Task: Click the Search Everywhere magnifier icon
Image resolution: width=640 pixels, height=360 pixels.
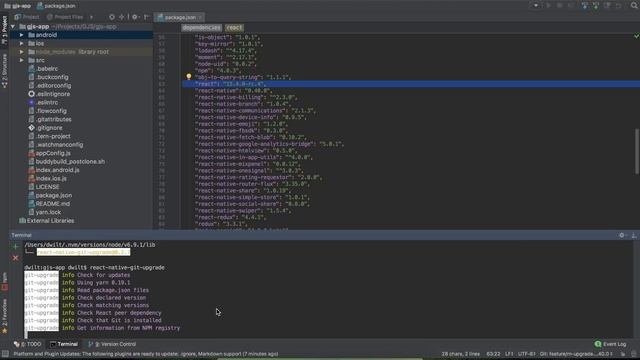Action: pos(635,5)
